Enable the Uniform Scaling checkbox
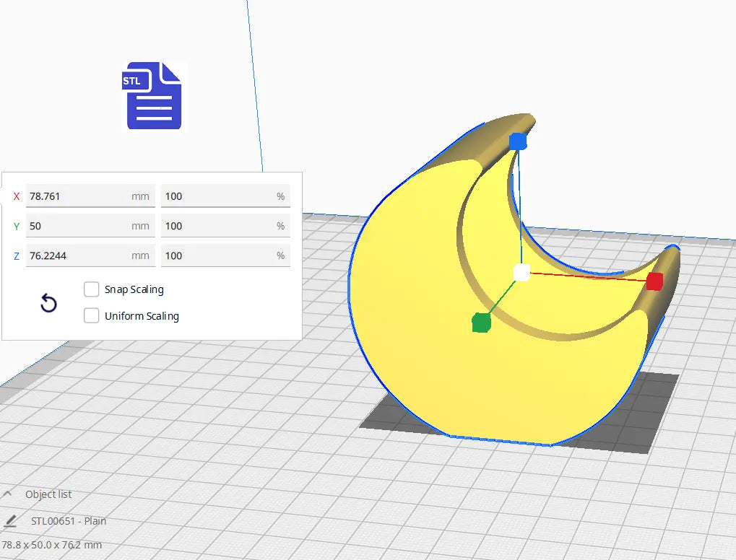Image resolution: width=736 pixels, height=560 pixels. pos(92,316)
